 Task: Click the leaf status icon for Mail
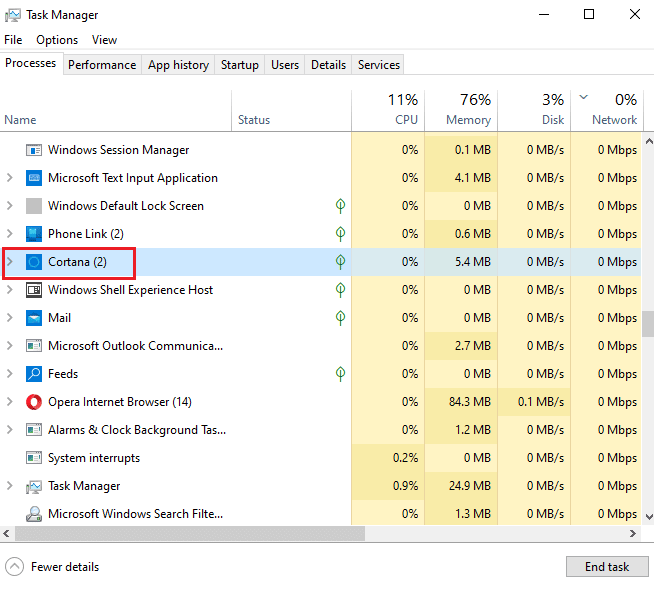click(340, 317)
